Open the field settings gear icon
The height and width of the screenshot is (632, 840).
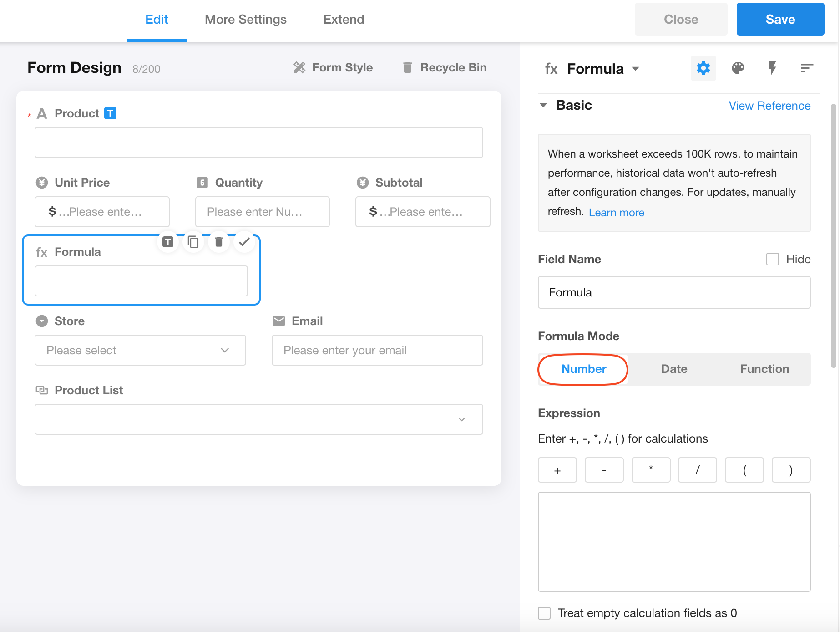point(703,68)
